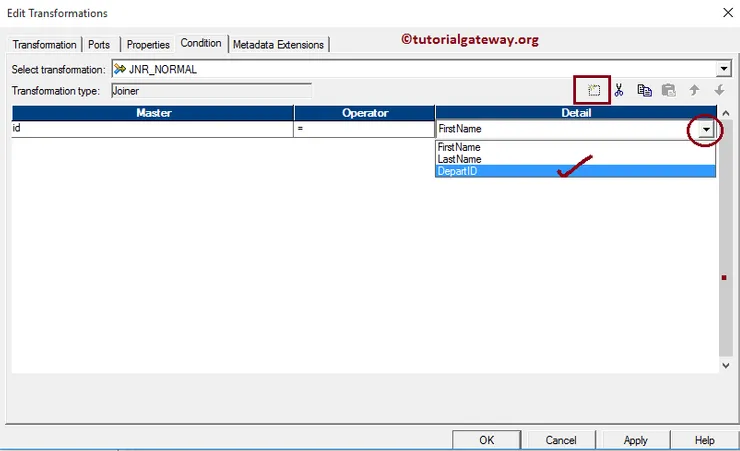Image resolution: width=740 pixels, height=451 pixels.
Task: Cancel the Edit Transformations dialog
Action: [x=561, y=440]
